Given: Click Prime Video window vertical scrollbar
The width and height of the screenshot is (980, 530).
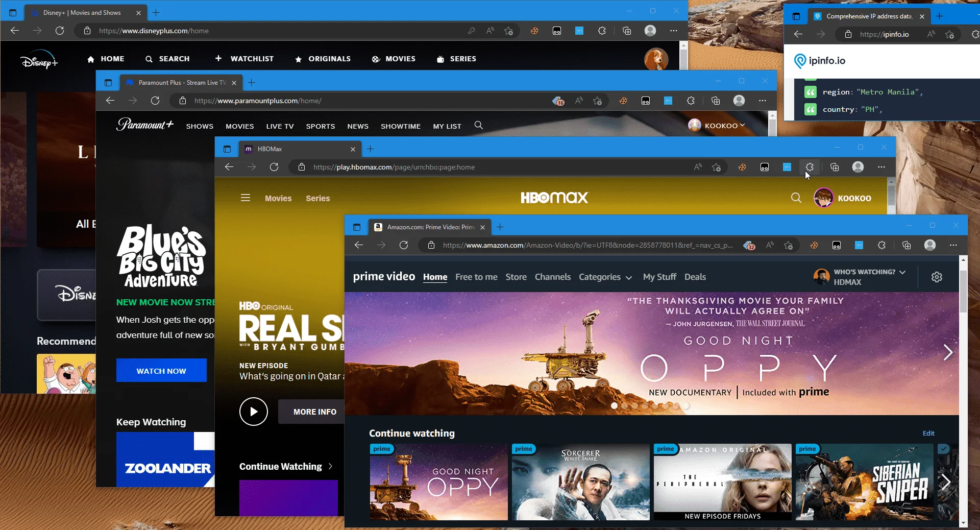Looking at the screenshot, I should pyautogui.click(x=963, y=291).
